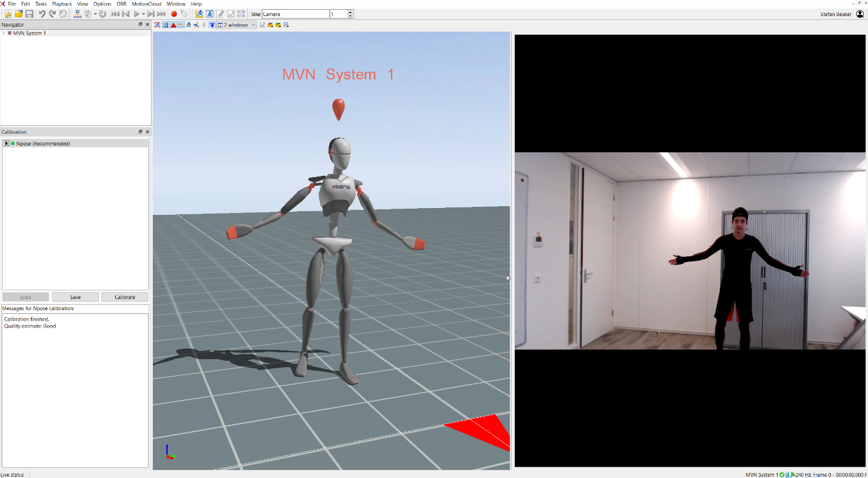Screen dimensions: 868x478
Task: Click the battery status icon in status bar
Action: pos(787,474)
